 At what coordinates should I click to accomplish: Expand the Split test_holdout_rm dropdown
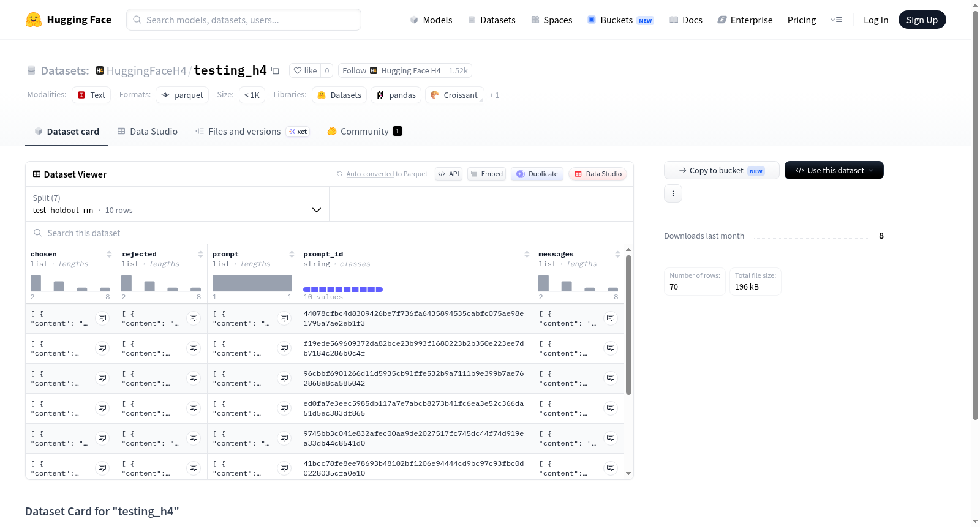(177, 204)
